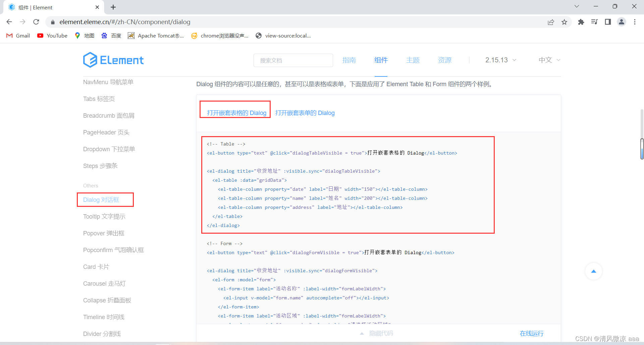Open the 百度 bookmark
Viewport: 644px width, 345px height.
[111, 36]
